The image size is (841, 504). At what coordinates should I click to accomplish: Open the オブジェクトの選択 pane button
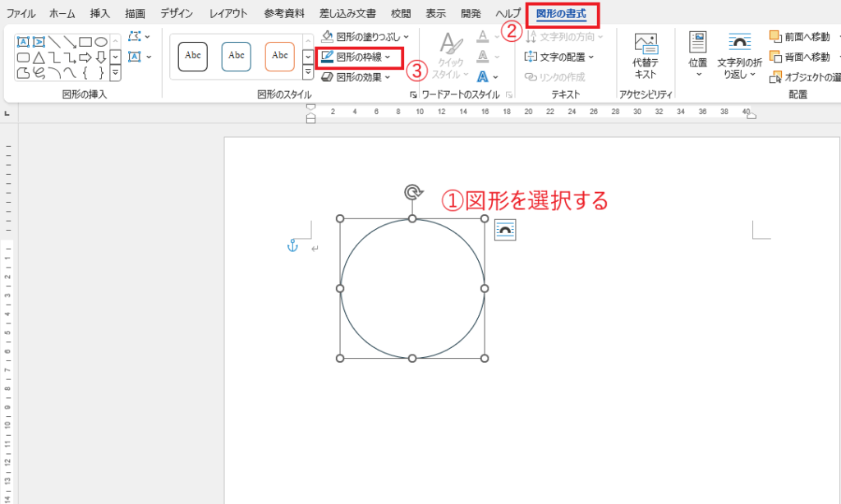(805, 77)
